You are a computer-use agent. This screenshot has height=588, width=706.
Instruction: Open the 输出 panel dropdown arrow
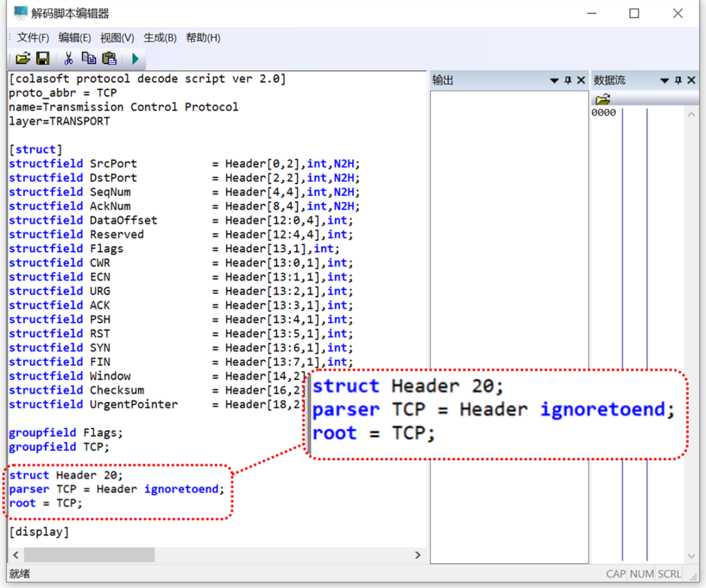(554, 80)
